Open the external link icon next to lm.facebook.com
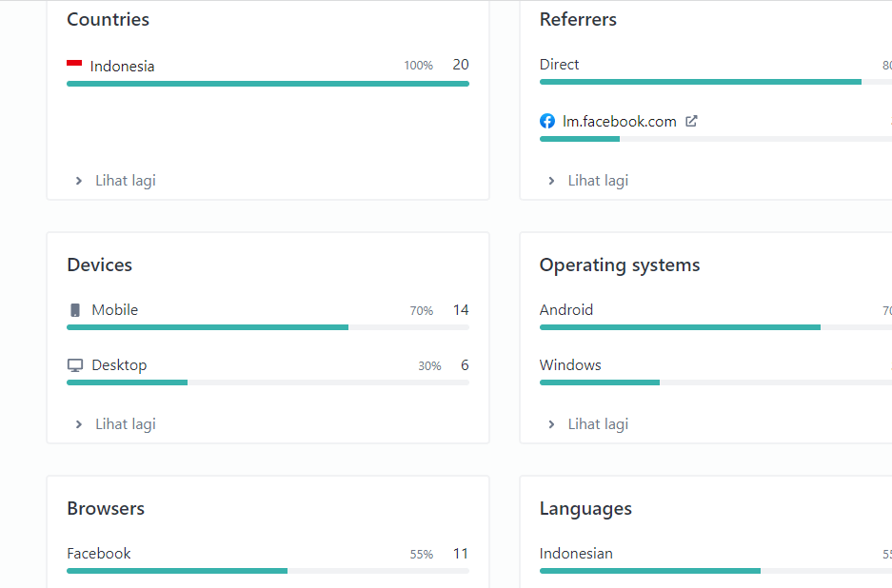Screen dimensions: 892x588 [692, 121]
